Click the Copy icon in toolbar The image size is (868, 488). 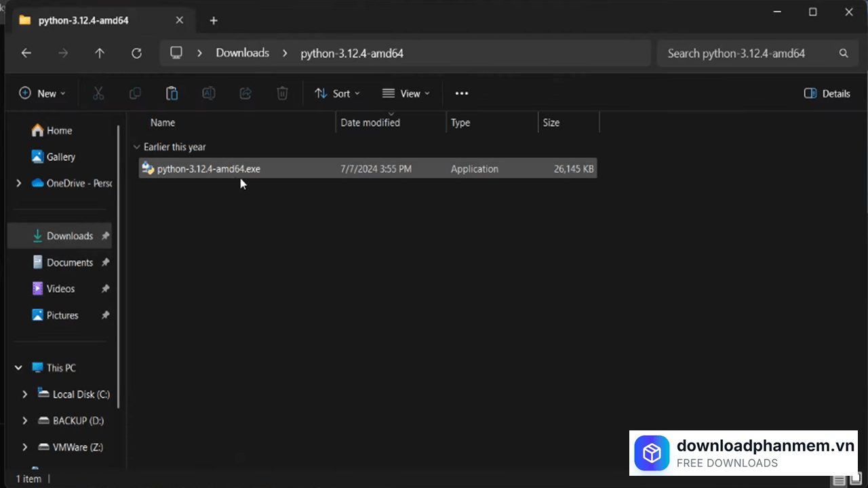[x=135, y=94]
